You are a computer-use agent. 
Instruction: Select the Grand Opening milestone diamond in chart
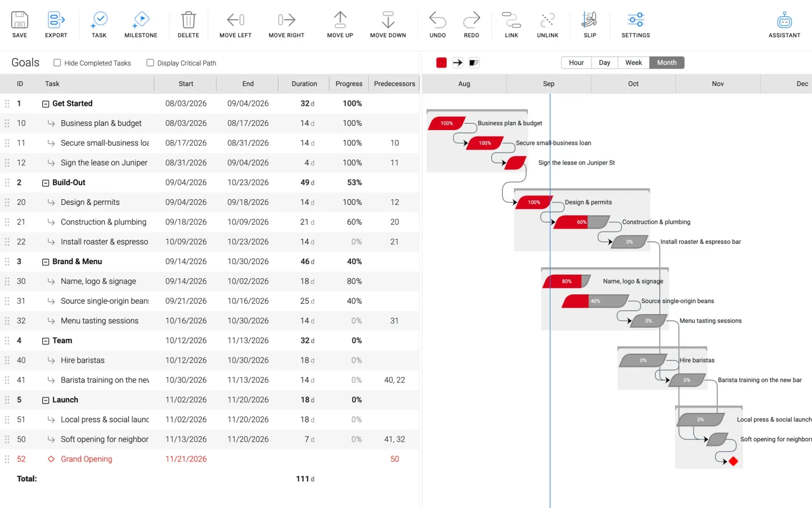click(x=733, y=461)
